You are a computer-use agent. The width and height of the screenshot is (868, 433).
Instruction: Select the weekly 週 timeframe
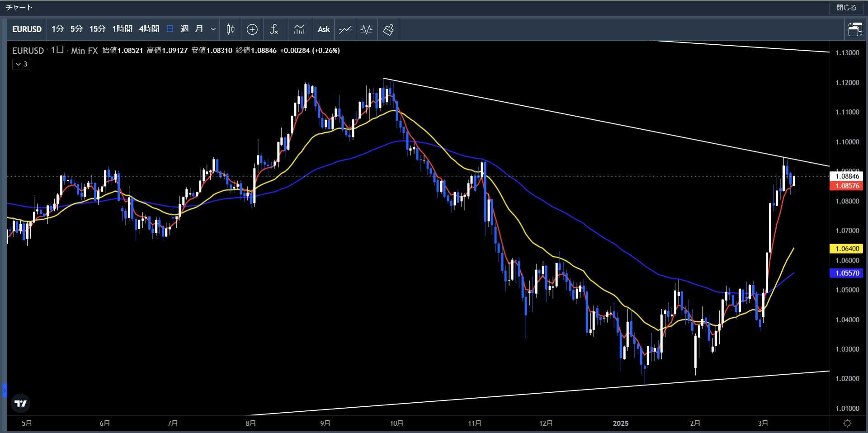point(184,29)
